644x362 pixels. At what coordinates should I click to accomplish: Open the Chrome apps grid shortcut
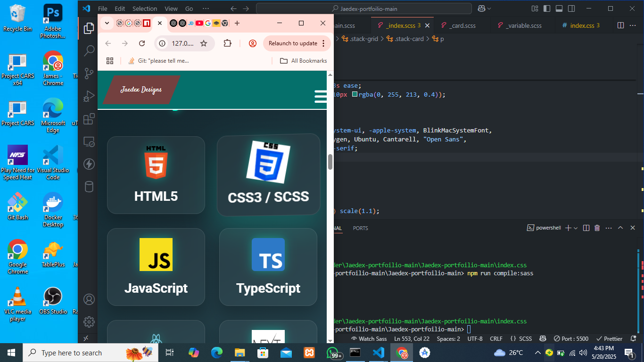click(110, 61)
